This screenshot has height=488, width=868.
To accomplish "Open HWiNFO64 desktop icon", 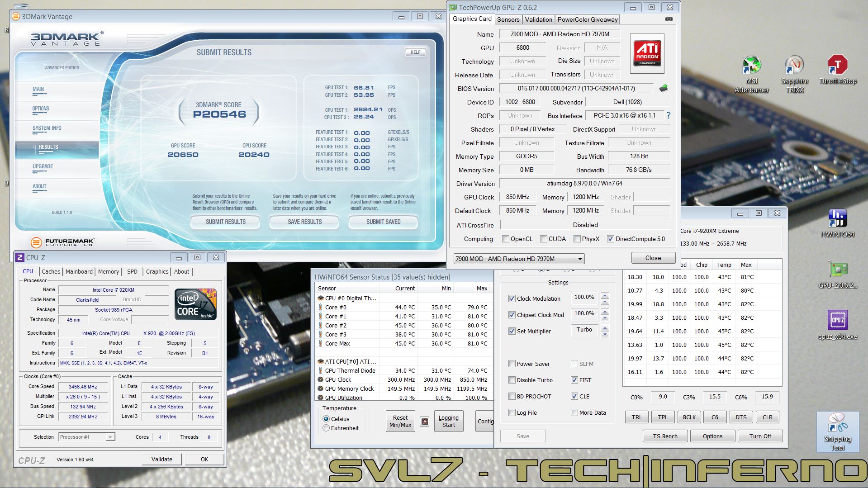I will point(838,223).
